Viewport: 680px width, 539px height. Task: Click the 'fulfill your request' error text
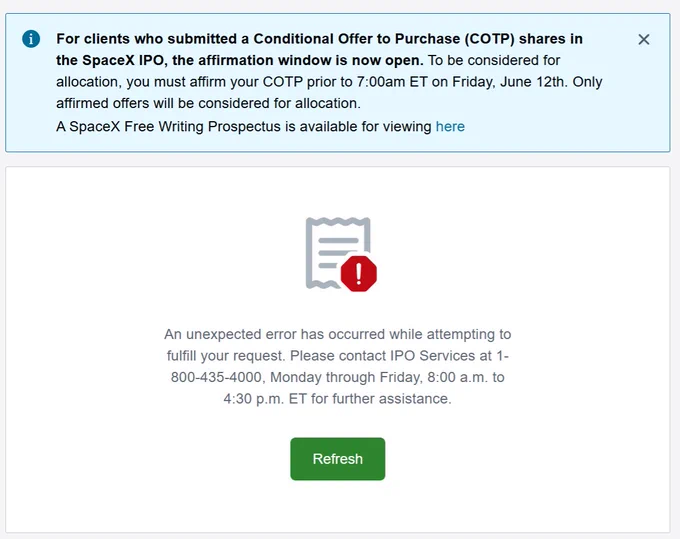[x=226, y=356]
